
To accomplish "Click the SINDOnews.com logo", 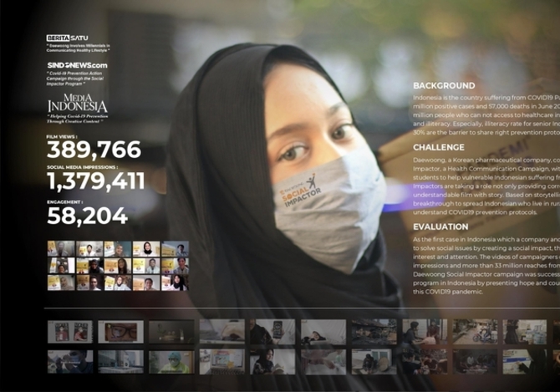I will pos(77,65).
